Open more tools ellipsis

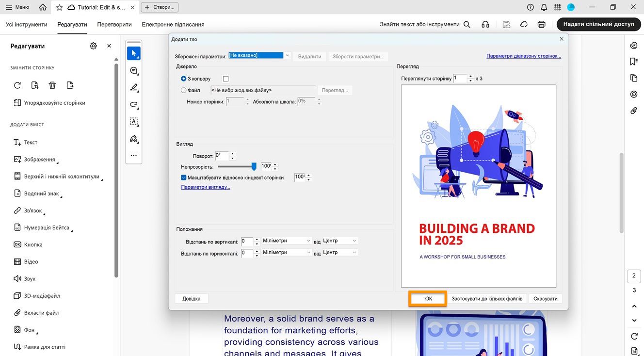[x=134, y=156]
